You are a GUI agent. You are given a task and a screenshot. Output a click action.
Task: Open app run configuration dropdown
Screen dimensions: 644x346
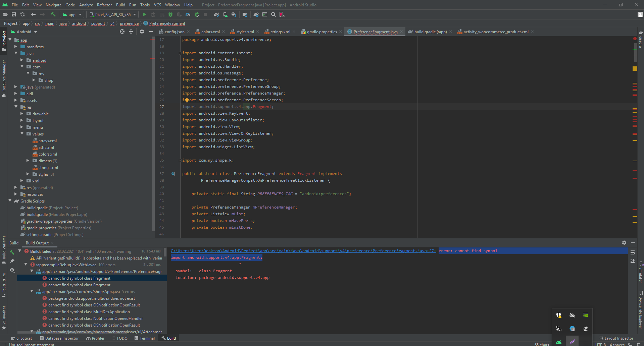[x=72, y=14]
